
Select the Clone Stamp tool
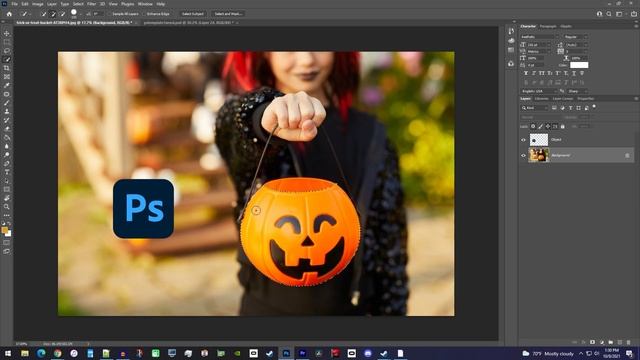[x=7, y=111]
